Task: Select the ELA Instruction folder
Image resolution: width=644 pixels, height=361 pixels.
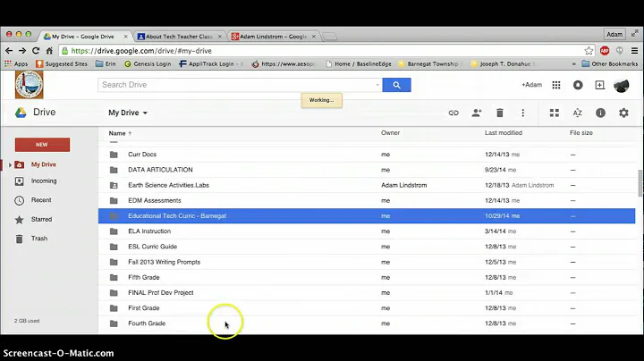Action: [x=367, y=231]
